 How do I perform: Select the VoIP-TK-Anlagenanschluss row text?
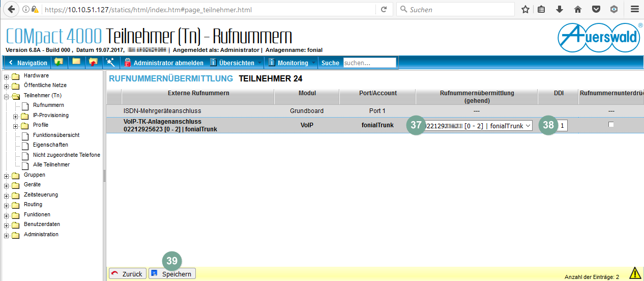coord(170,125)
